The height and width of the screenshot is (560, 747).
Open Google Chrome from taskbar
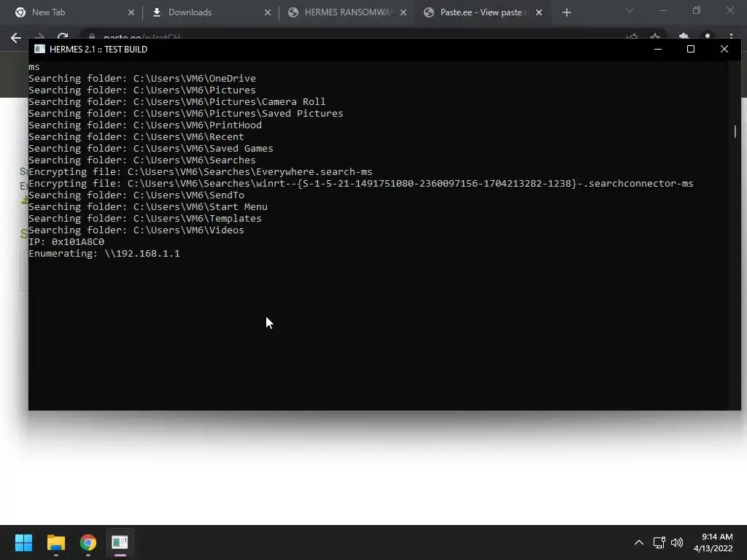(x=88, y=542)
